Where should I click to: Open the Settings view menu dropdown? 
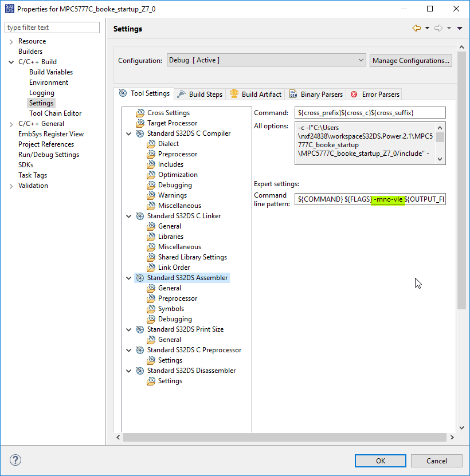[x=460, y=28]
